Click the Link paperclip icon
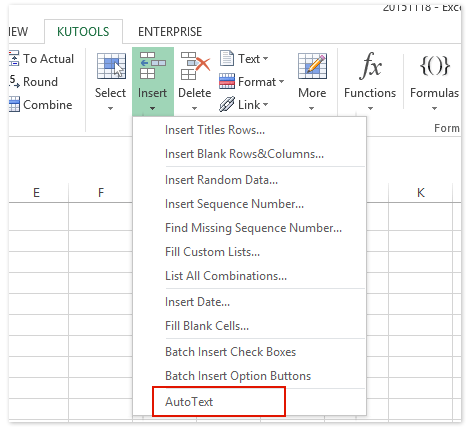466x427 pixels. tap(227, 104)
